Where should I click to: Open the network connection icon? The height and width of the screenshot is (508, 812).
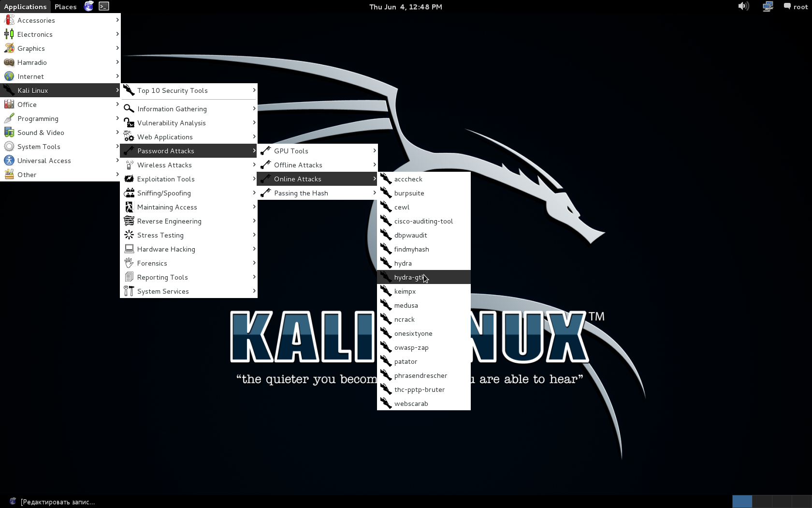[768, 6]
